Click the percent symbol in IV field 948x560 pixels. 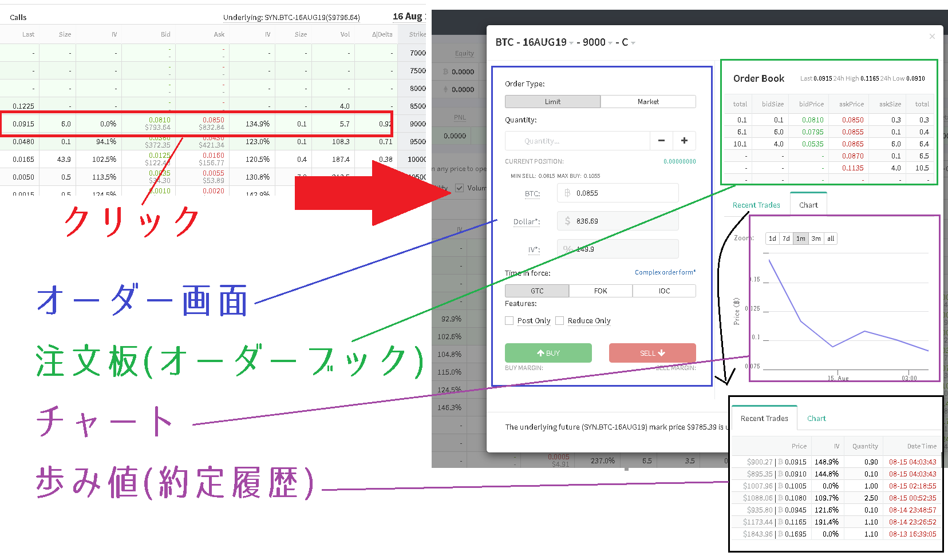coord(567,248)
